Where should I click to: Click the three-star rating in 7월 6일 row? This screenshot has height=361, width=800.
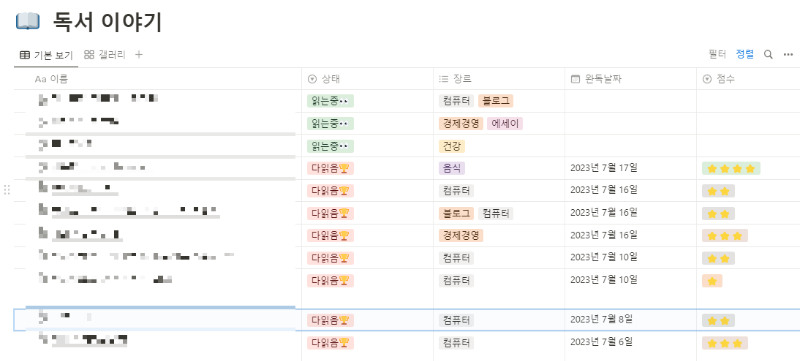tap(724, 343)
